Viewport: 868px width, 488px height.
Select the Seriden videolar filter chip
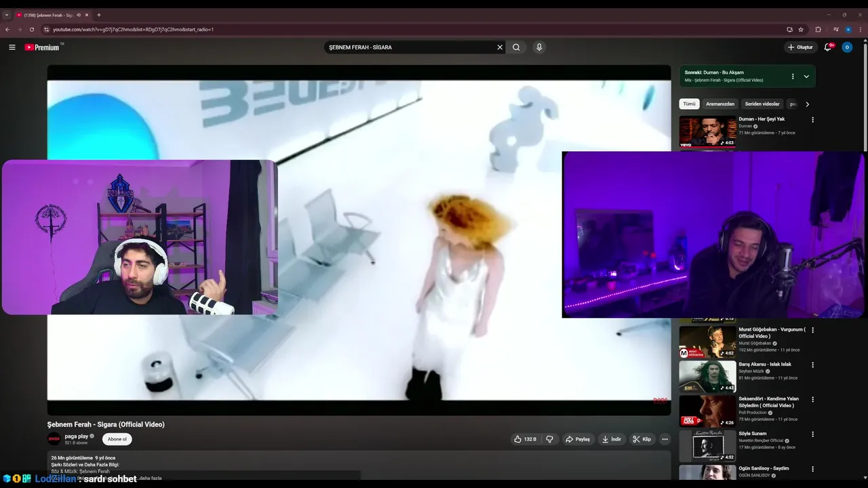tap(762, 104)
